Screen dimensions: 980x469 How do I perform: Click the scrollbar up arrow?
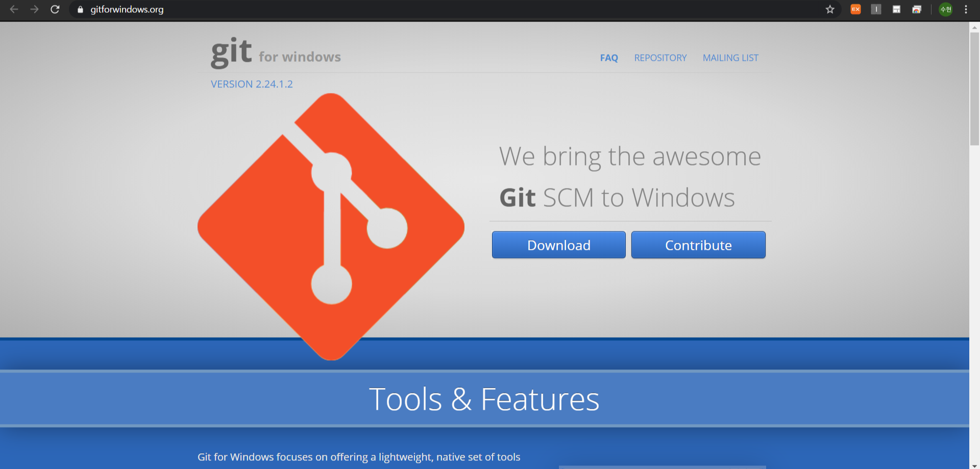974,27
